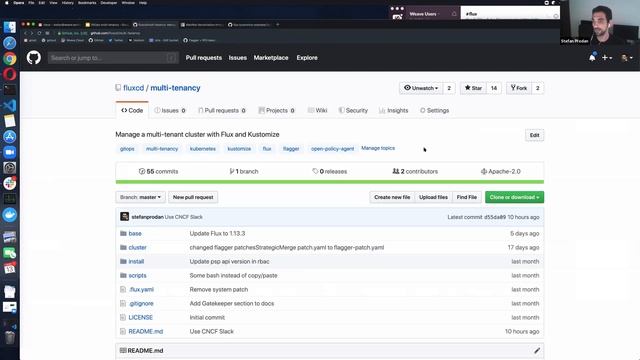Click Create new file

click(392, 197)
